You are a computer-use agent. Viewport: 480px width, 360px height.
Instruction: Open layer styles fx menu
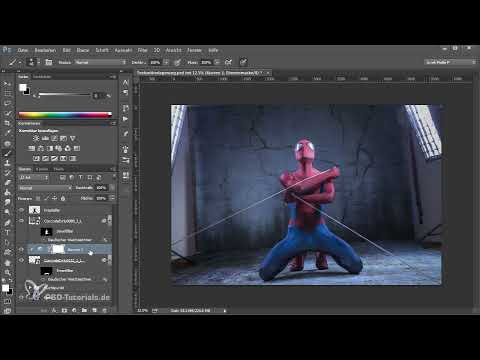54,310
